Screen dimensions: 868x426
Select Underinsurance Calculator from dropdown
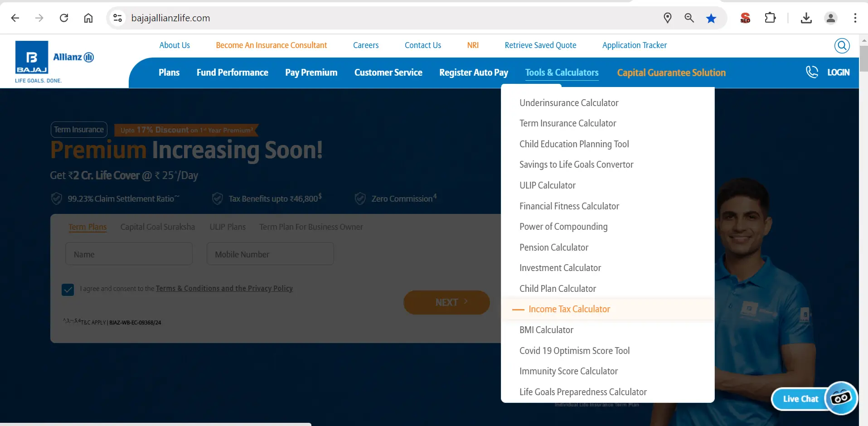tap(569, 103)
